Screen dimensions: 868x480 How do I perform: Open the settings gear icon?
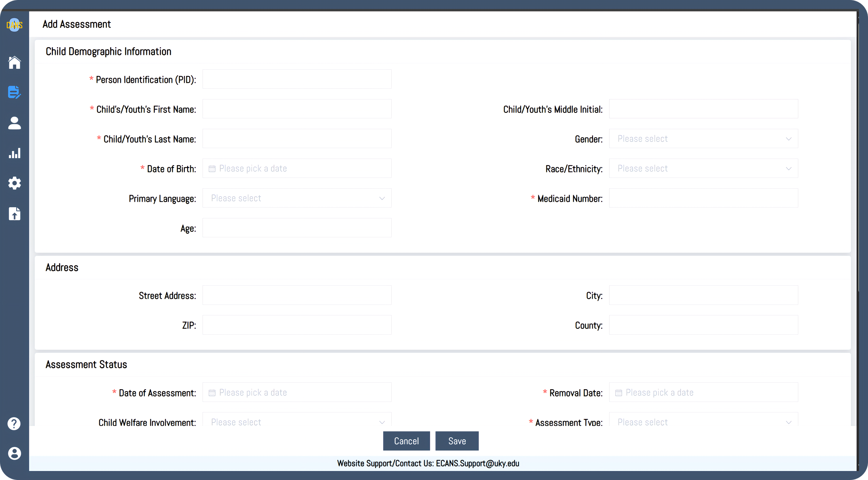[14, 183]
